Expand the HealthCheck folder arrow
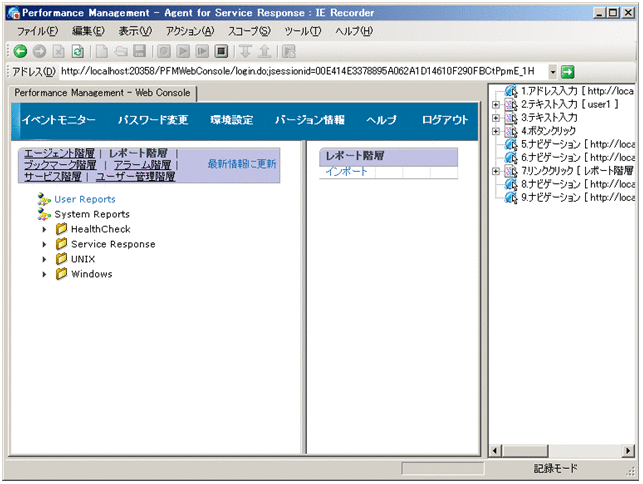The image size is (643, 484). pos(44,229)
